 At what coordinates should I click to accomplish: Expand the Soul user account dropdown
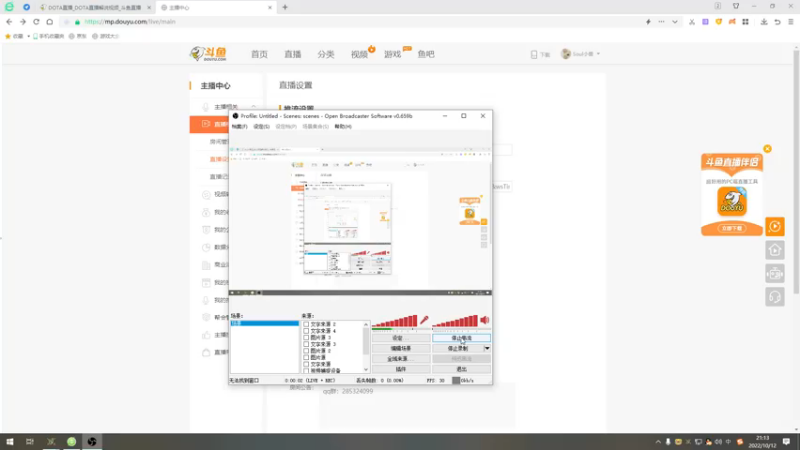(x=598, y=54)
